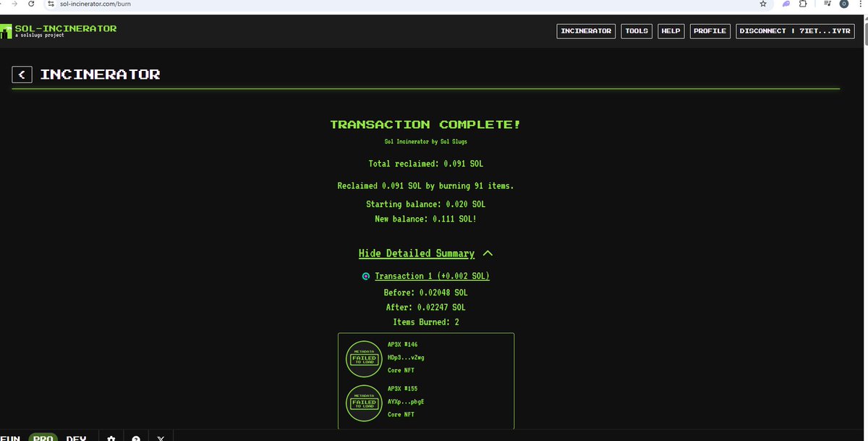868x441 pixels.
Task: Open the INCINERATOR nav button
Action: pyautogui.click(x=586, y=31)
